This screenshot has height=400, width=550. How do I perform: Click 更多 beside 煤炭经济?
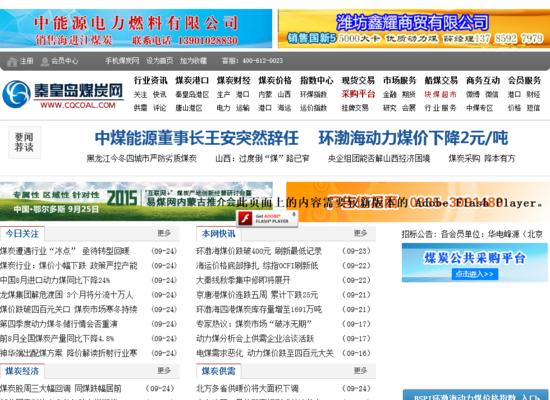164,371
